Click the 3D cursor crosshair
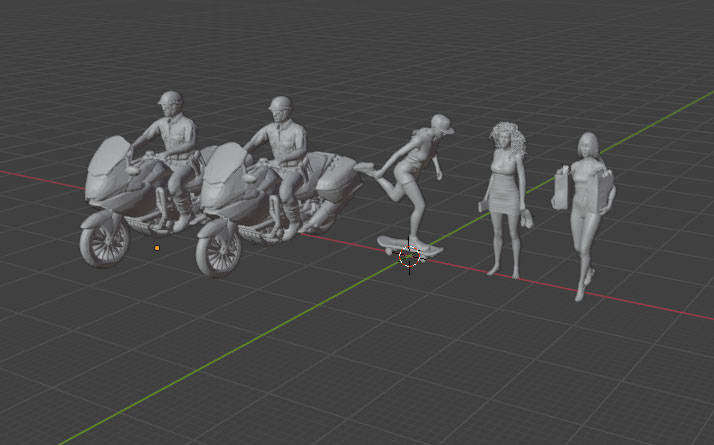This screenshot has width=714, height=445. coord(409,256)
